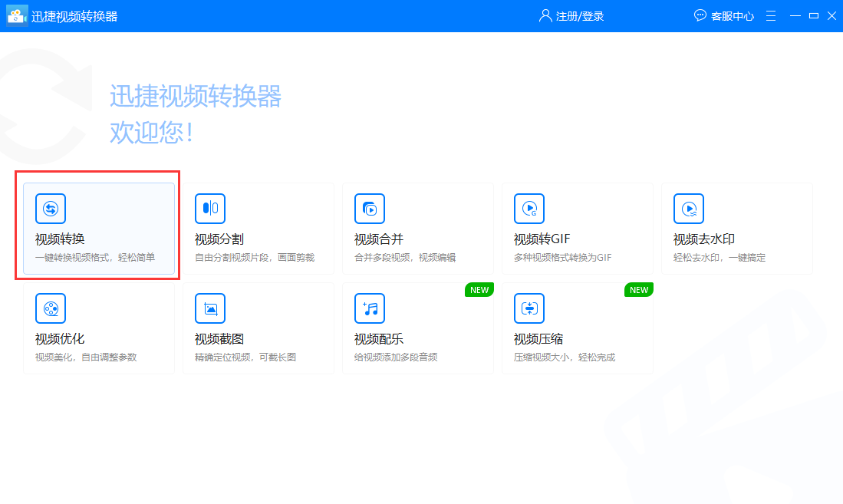Open the 视频合并 merge icon
843x504 pixels.
coord(370,209)
